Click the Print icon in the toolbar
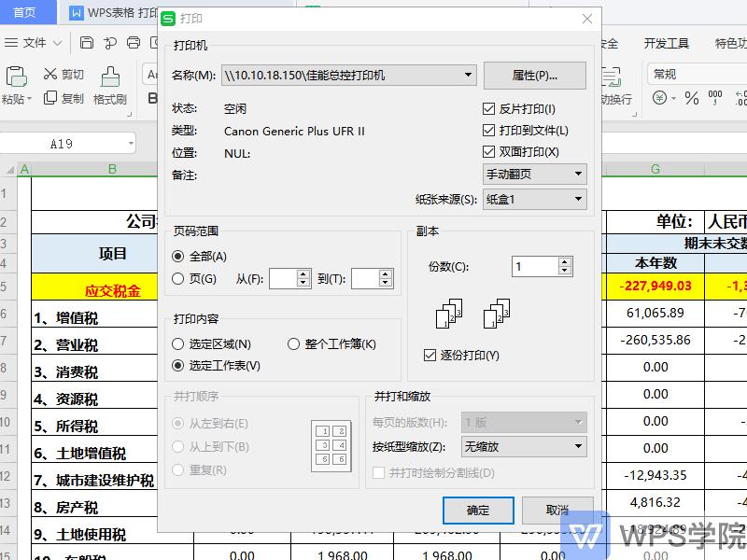Viewport: 747px width, 560px height. (133, 43)
